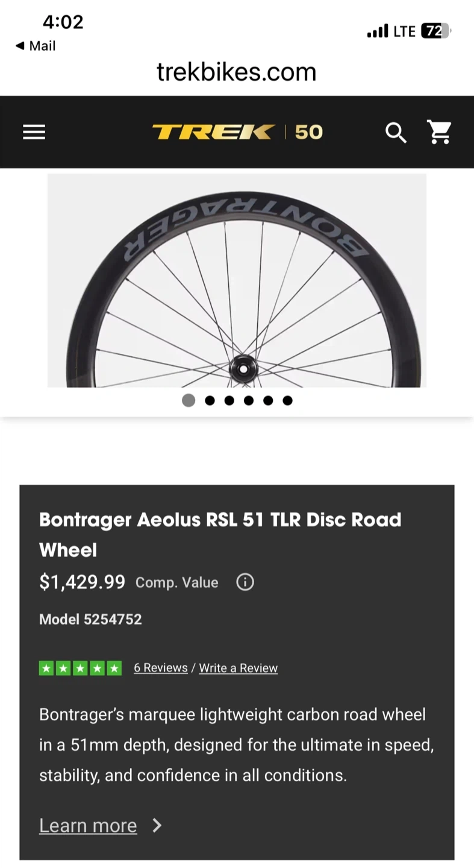Jump to the fourth carousel image
Viewport: 474px width, 868px height.
[249, 400]
